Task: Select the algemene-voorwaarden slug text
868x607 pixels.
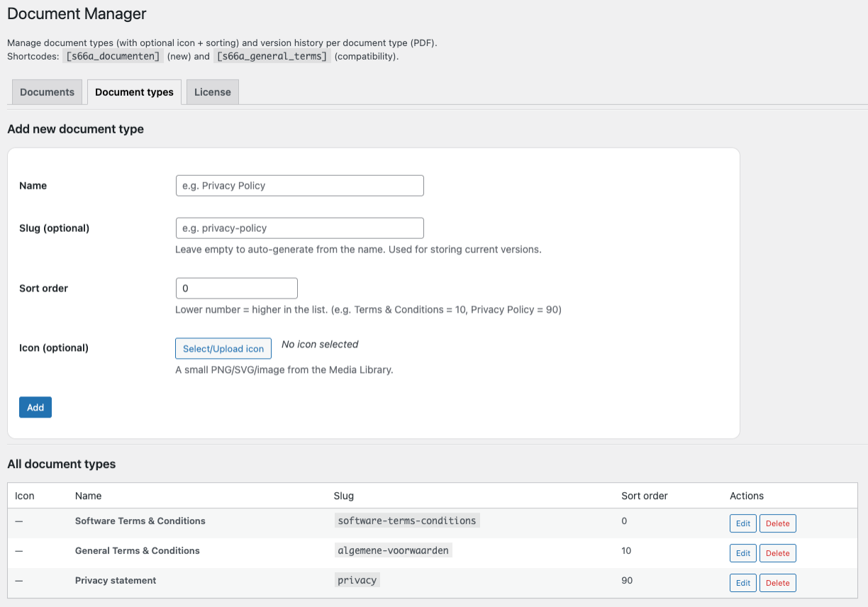Action: pos(393,550)
